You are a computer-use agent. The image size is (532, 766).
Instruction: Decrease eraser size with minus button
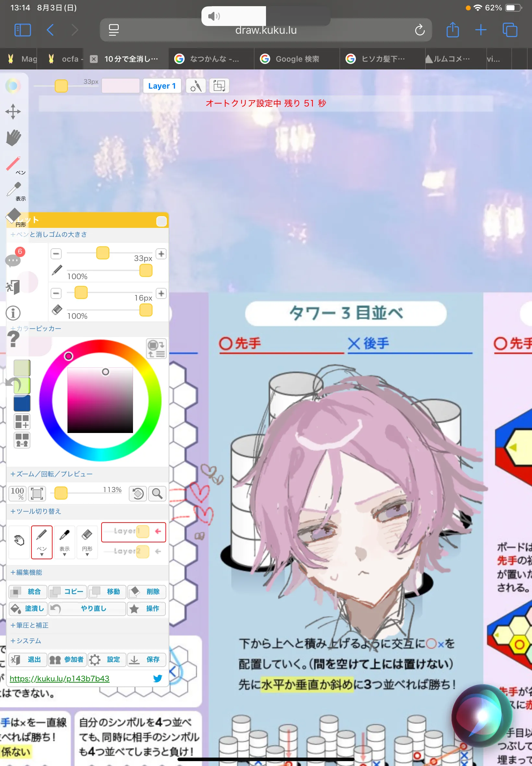point(56,293)
